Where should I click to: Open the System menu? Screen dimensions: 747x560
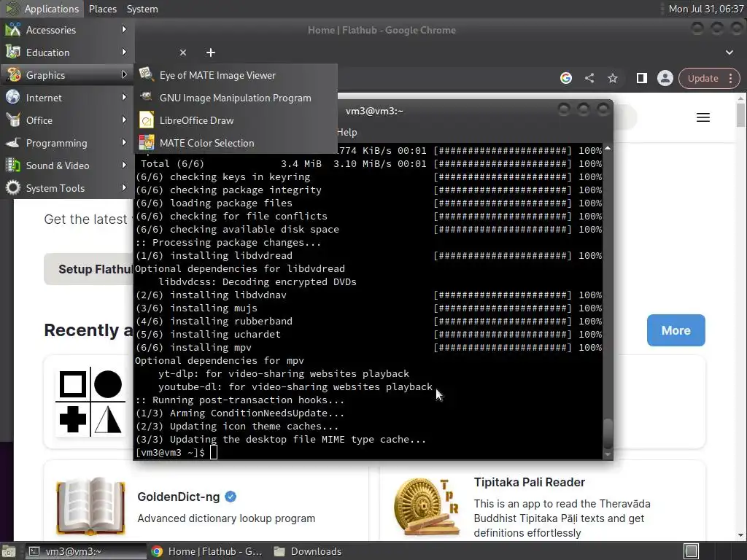(x=142, y=9)
